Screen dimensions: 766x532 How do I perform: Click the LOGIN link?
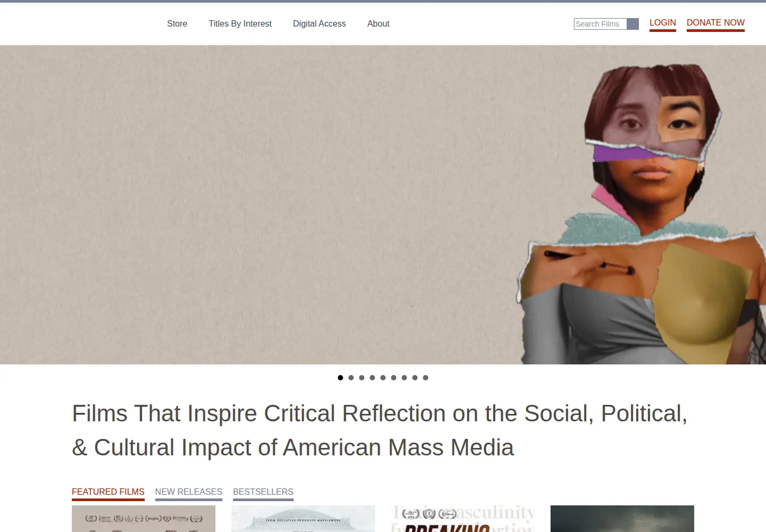click(663, 23)
